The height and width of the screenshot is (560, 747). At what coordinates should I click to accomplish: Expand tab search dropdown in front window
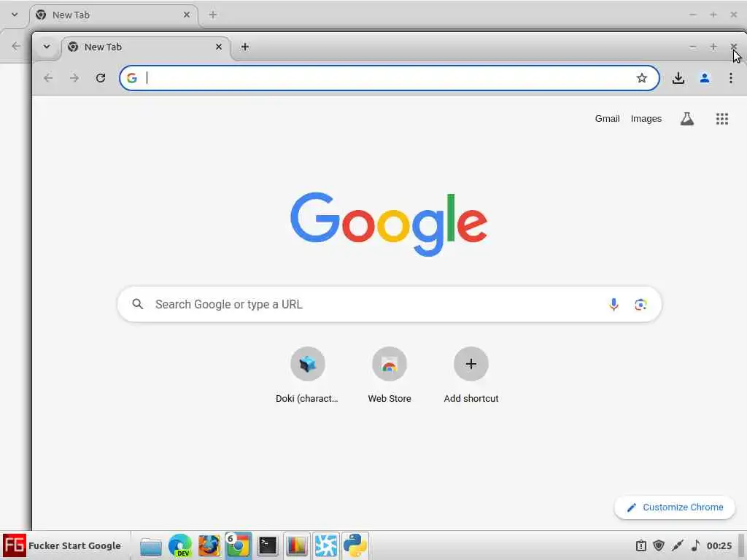47,47
